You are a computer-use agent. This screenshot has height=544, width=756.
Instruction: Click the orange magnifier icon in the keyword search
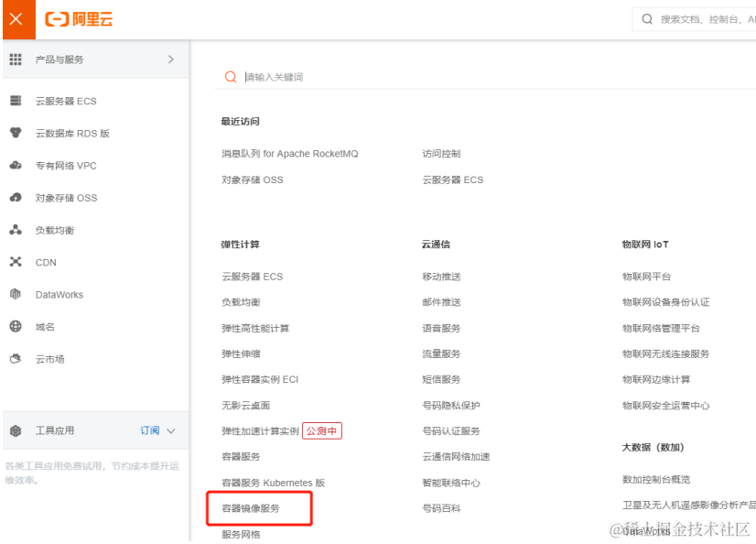pyautogui.click(x=231, y=77)
